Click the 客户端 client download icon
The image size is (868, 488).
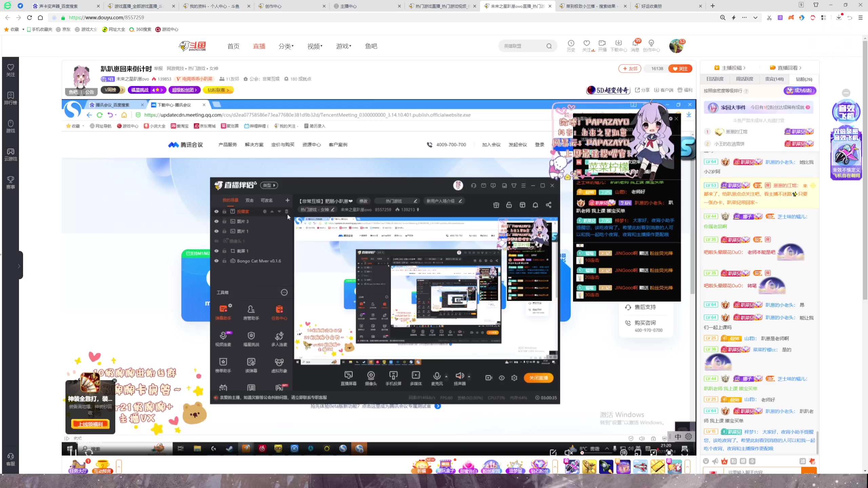pyautogui.click(x=664, y=90)
